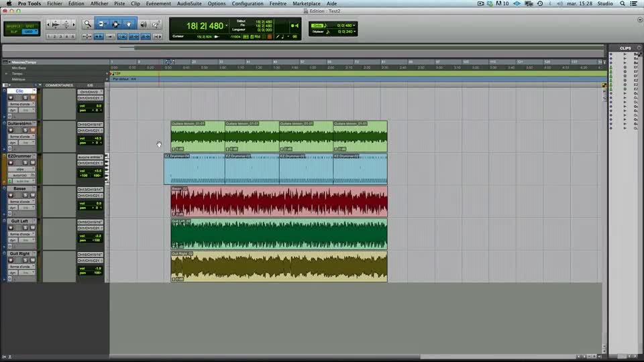644x362 pixels.
Task: Open the Fichier menu
Action: coord(54,3)
